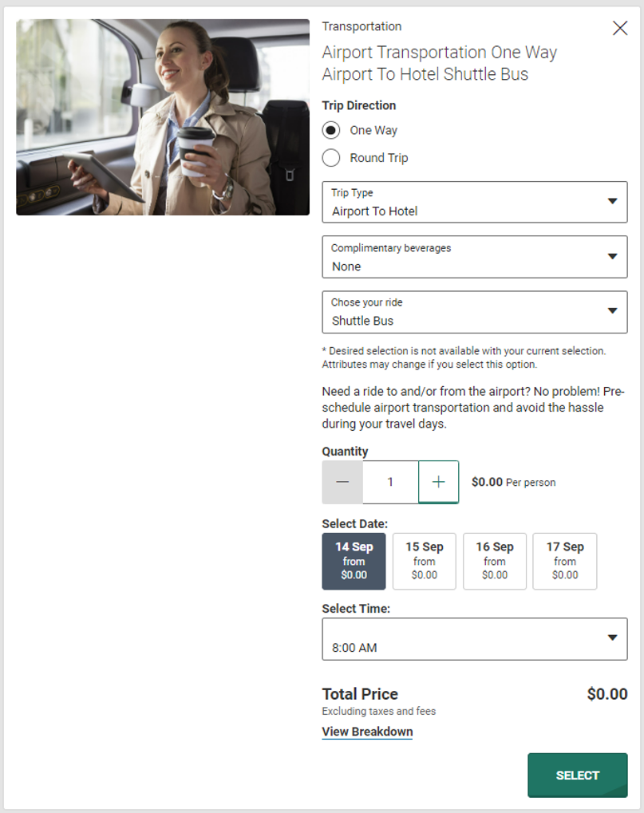Click the Trip Type dropdown arrow icon
The height and width of the screenshot is (813, 644).
pyautogui.click(x=612, y=201)
